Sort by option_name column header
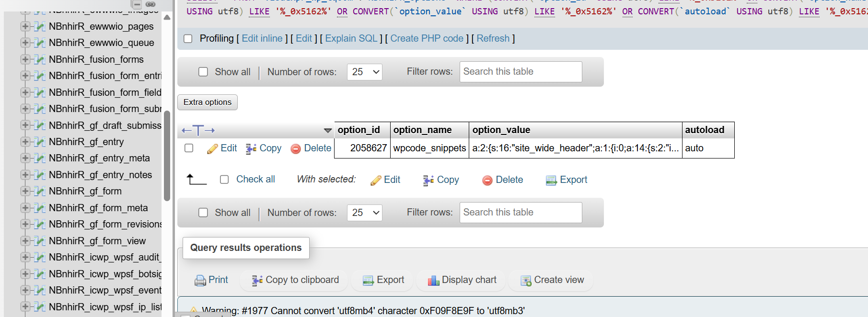868x317 pixels. click(422, 130)
